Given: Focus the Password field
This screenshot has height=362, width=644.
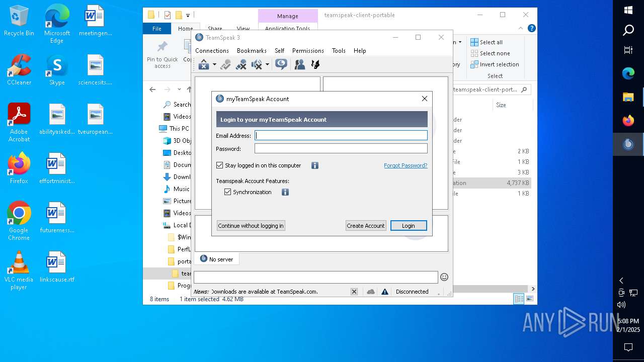Looking at the screenshot, I should pyautogui.click(x=341, y=148).
